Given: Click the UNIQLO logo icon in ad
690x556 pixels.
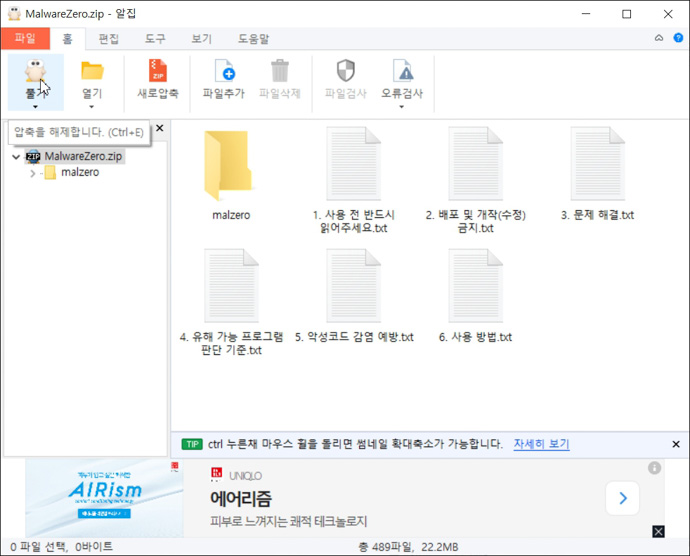Looking at the screenshot, I should 217,474.
